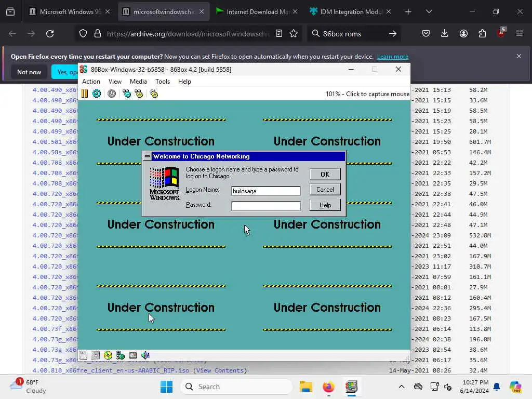Click 101% Click to capture mouse text

click(x=367, y=94)
